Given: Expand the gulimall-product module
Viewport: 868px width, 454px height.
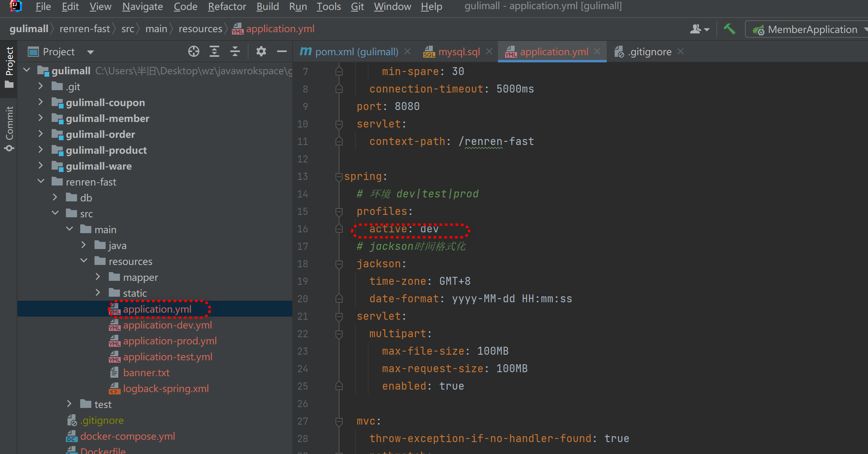Looking at the screenshot, I should 41,150.
